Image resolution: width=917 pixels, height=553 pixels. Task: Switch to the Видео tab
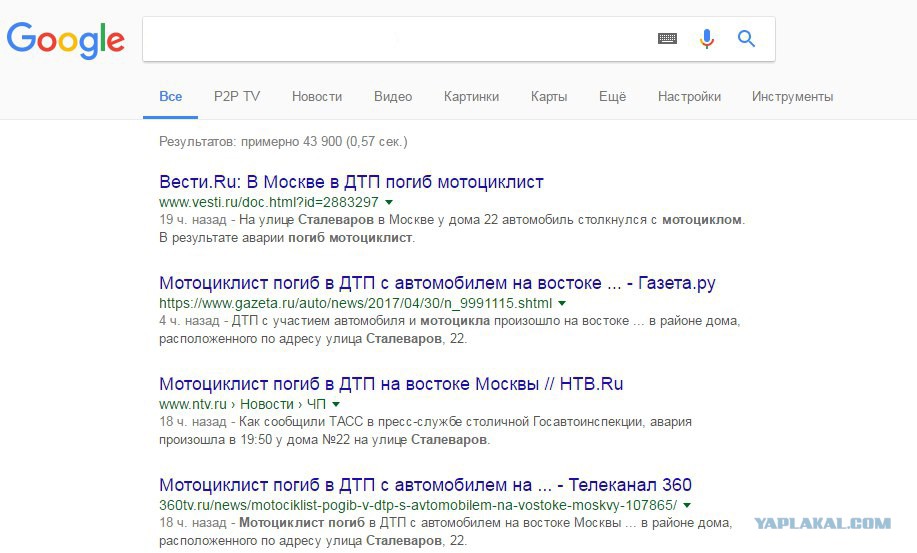click(393, 96)
